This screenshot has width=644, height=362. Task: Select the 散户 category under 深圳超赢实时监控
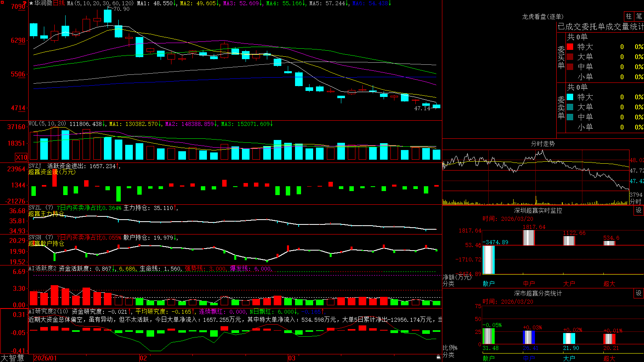coord(489,284)
